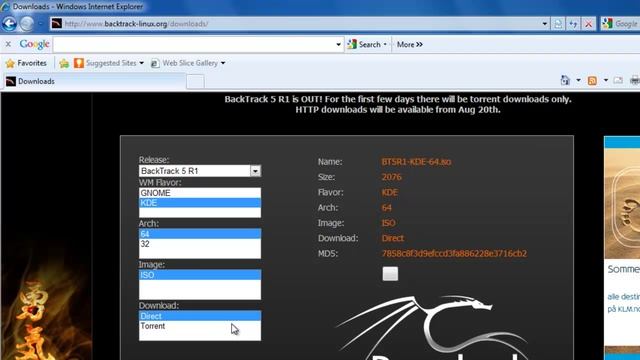The height and width of the screenshot is (360, 640).
Task: Click the browser Forward arrow
Action: point(27,23)
